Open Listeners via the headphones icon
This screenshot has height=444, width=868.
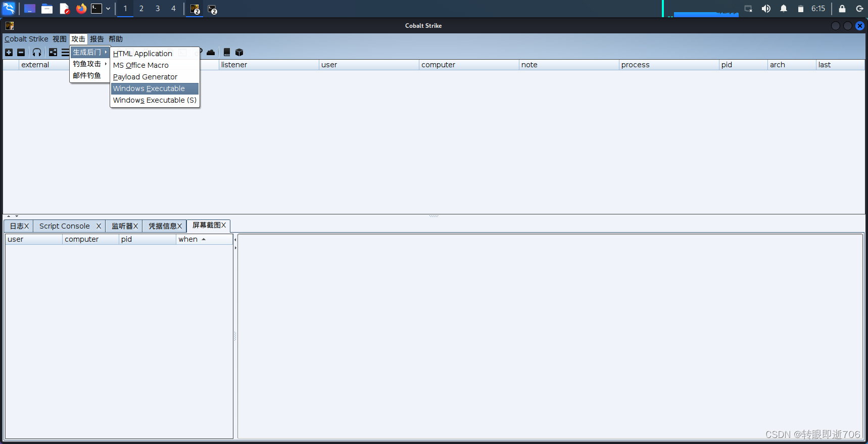(37, 52)
